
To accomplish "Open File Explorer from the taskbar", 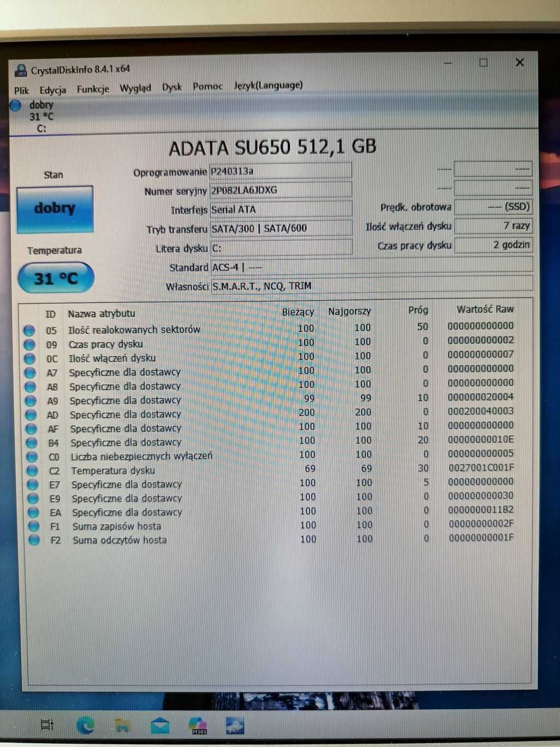I will [x=122, y=726].
